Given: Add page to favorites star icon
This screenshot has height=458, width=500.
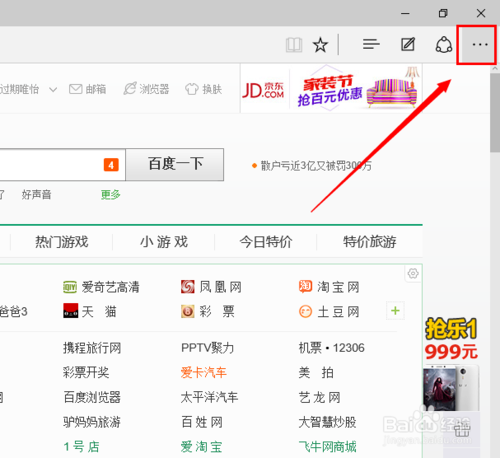Looking at the screenshot, I should [x=320, y=45].
